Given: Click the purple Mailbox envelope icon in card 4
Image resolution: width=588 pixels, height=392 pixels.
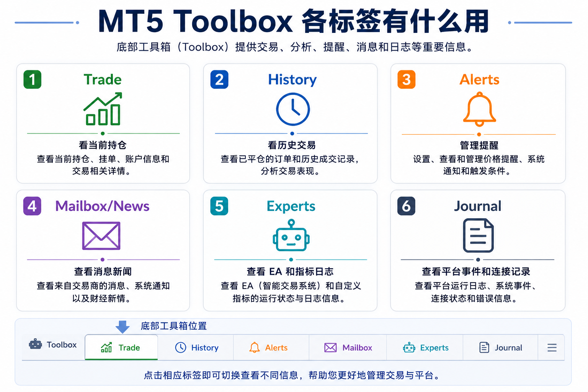Looking at the screenshot, I should pyautogui.click(x=101, y=236).
